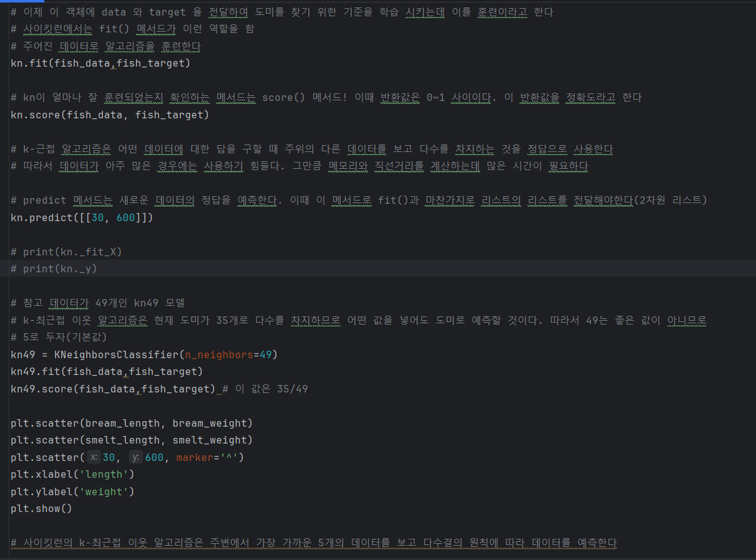Click the trailing comment '# 이 값은 35/49'
The image size is (756, 560).
pyautogui.click(x=265, y=389)
